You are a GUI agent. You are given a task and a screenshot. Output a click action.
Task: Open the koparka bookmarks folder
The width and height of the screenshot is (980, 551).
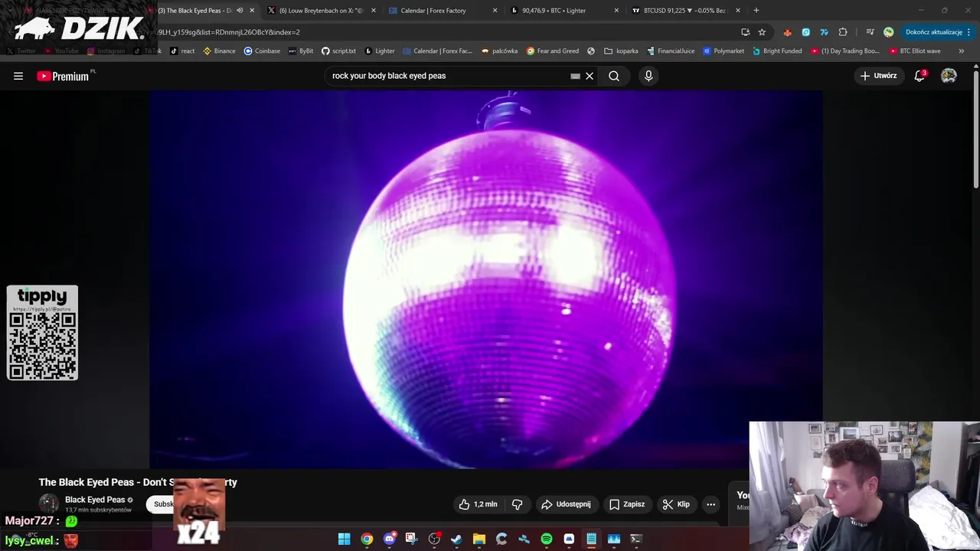tap(621, 51)
